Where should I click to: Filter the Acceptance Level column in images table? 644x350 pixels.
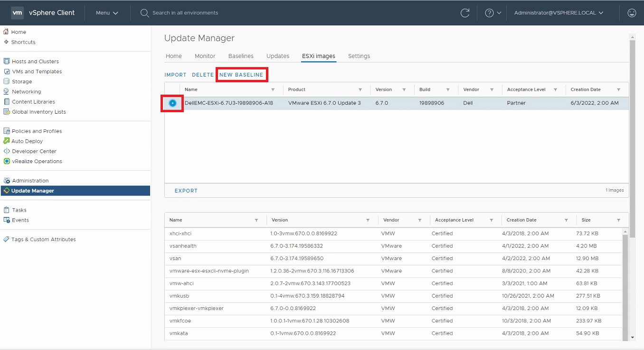coord(555,89)
